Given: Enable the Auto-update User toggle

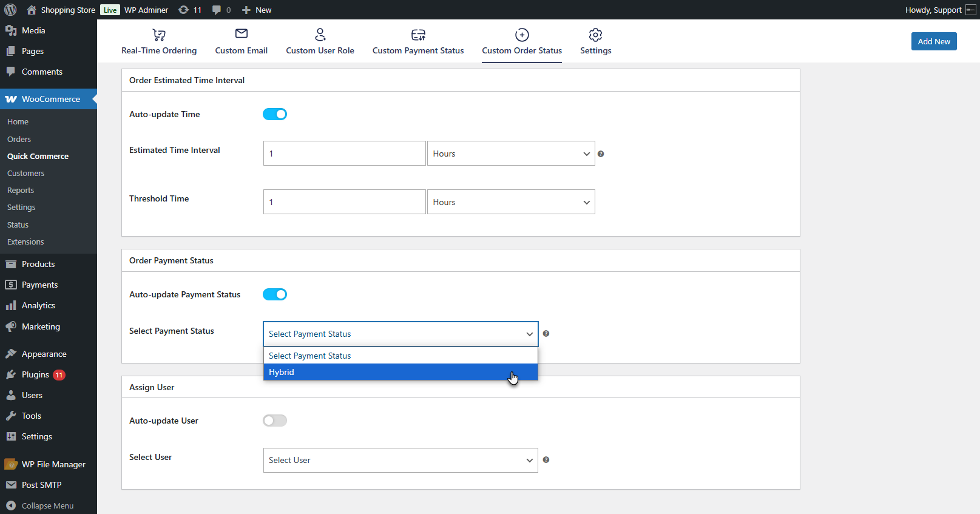Looking at the screenshot, I should click(275, 421).
